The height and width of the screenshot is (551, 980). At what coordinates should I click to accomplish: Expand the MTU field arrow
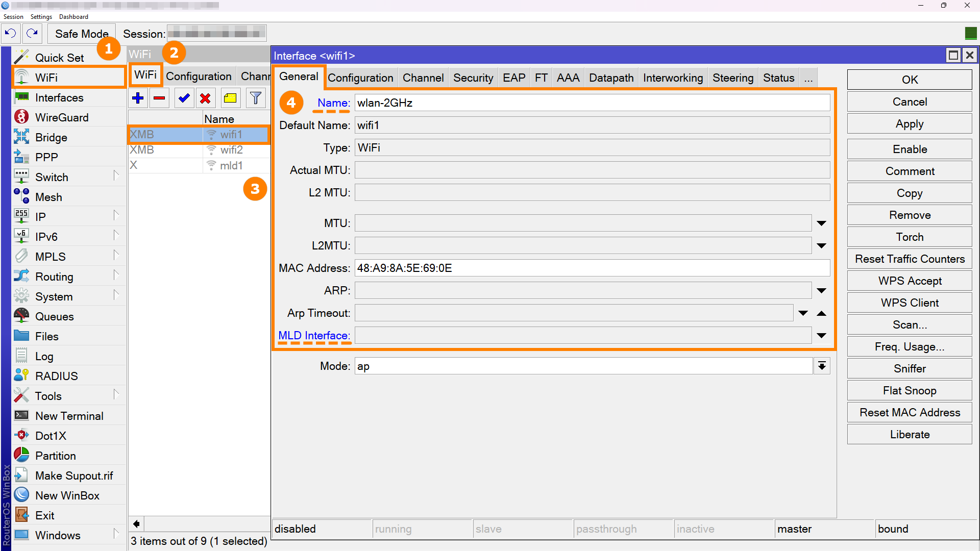point(821,223)
